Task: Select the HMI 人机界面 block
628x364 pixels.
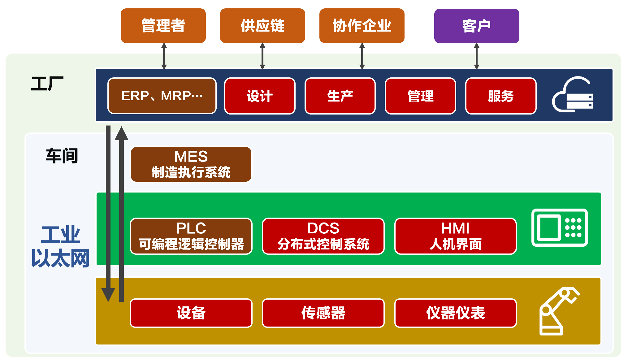Action: tap(455, 236)
